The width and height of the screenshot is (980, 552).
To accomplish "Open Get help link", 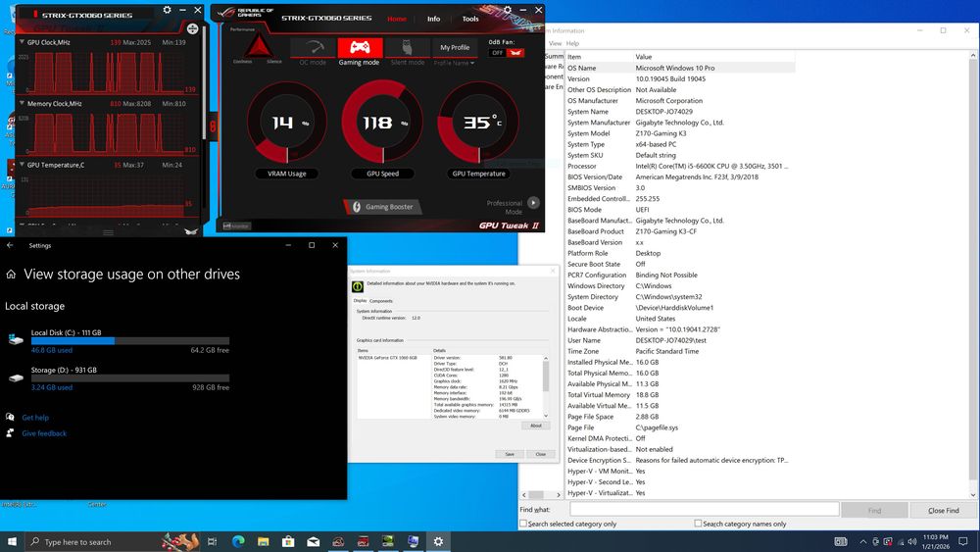I will (x=35, y=418).
